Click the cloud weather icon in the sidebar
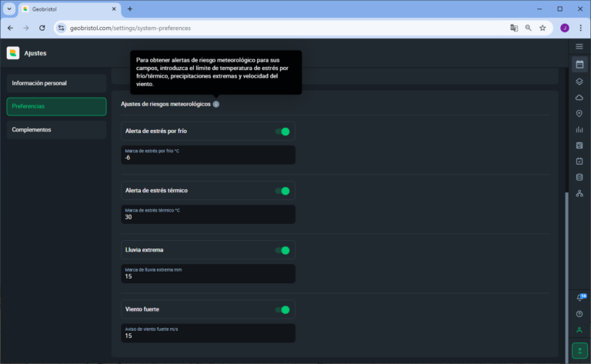The width and height of the screenshot is (591, 364). coord(579,97)
